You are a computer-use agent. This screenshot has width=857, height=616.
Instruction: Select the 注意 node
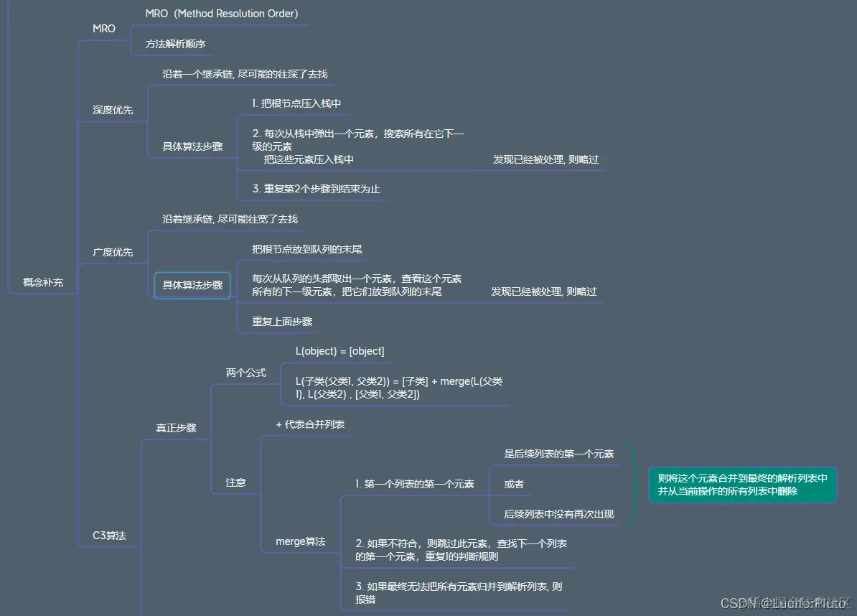pos(235,482)
